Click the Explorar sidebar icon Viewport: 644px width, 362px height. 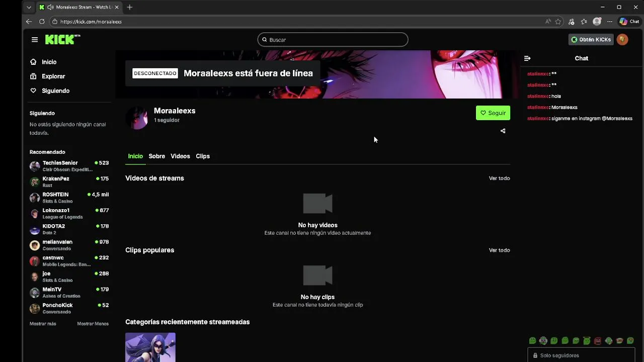[x=33, y=76]
